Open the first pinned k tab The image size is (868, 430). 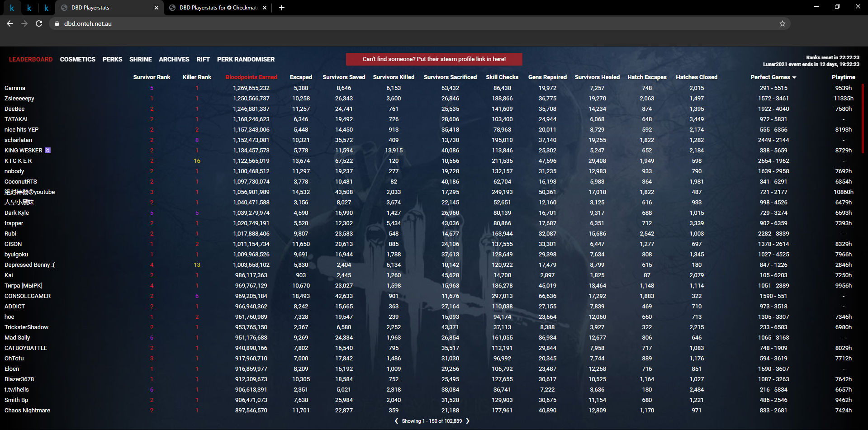[x=12, y=8]
